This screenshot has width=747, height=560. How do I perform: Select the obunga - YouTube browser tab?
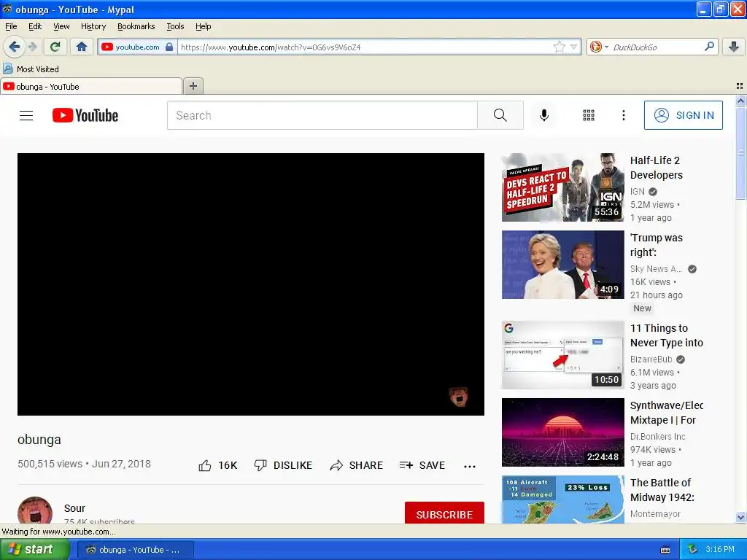91,86
